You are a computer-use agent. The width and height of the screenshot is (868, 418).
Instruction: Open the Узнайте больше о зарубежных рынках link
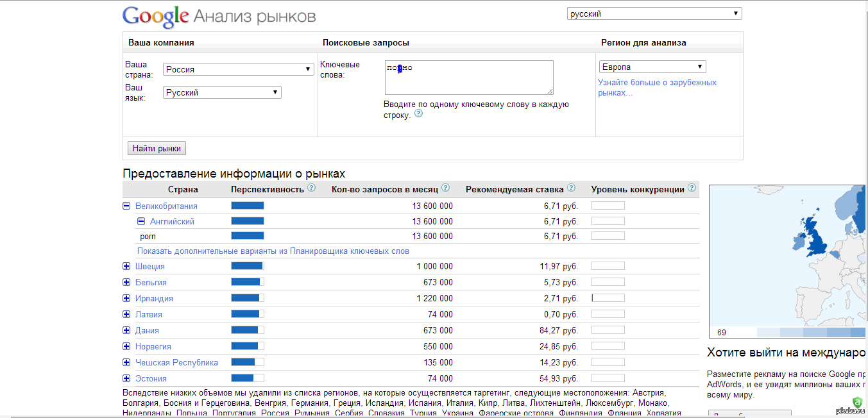pos(658,87)
